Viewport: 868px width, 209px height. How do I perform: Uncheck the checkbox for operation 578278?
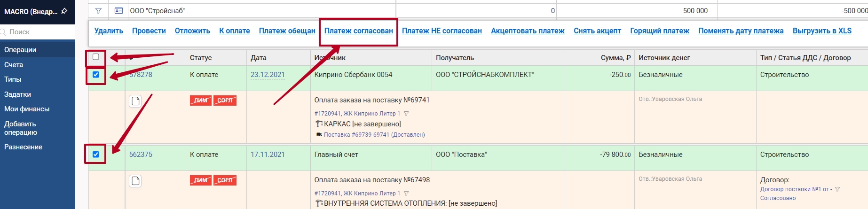(x=96, y=75)
